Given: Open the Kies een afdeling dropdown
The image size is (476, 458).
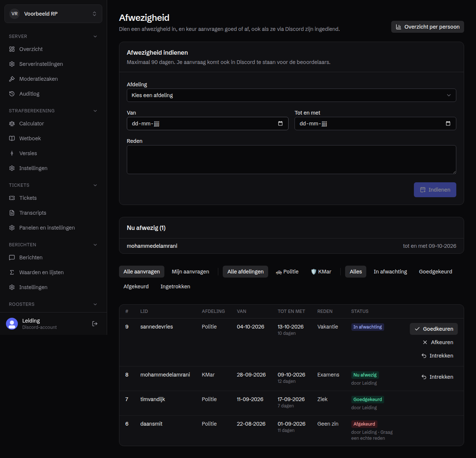Looking at the screenshot, I should tap(291, 95).
